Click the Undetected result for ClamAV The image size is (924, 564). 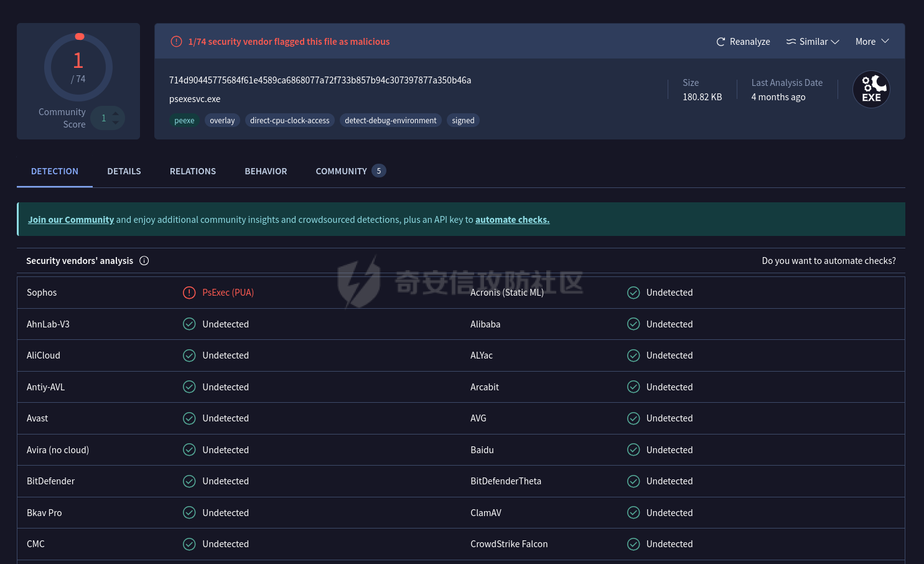[670, 513]
